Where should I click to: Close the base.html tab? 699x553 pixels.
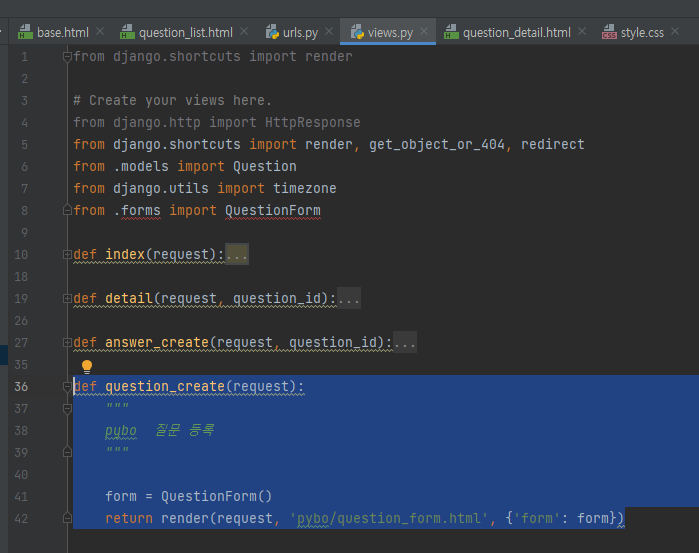point(100,32)
